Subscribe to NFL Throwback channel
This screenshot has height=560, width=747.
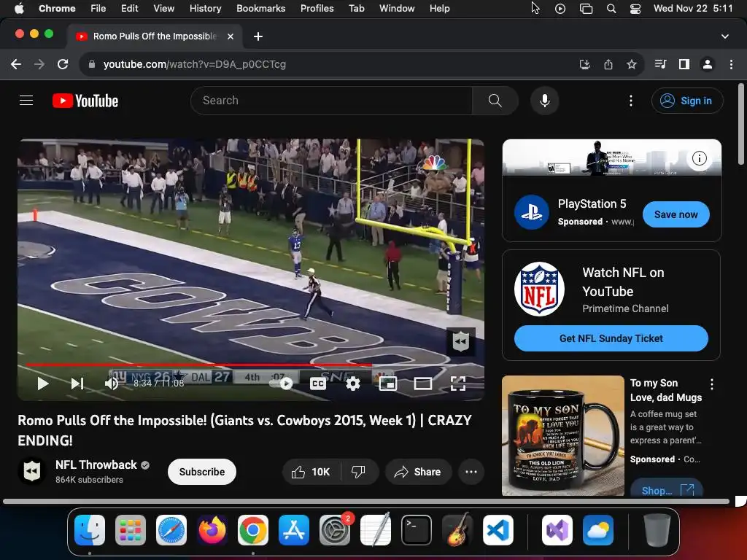coord(202,472)
